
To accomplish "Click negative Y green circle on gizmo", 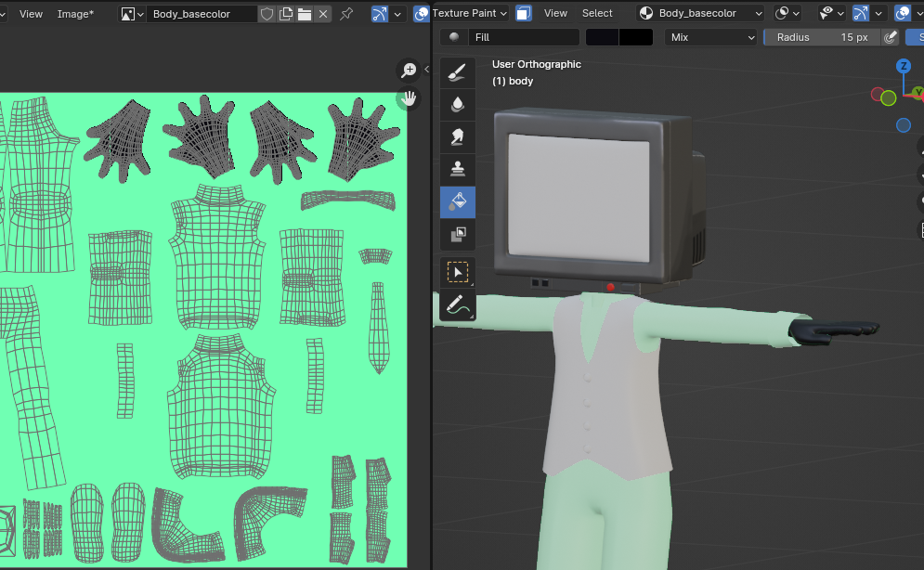I will (x=889, y=98).
